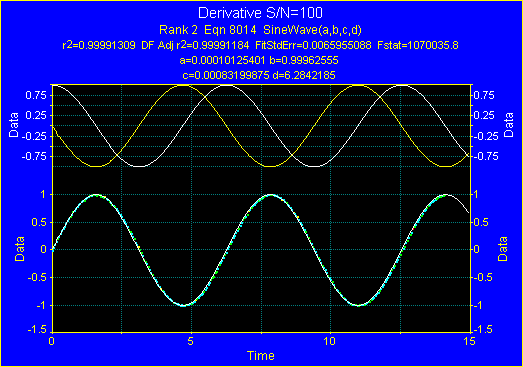The height and width of the screenshot is (367, 523).
Task: Click the "SineWave(a,b,c,d)" equation name
Action: (313, 30)
